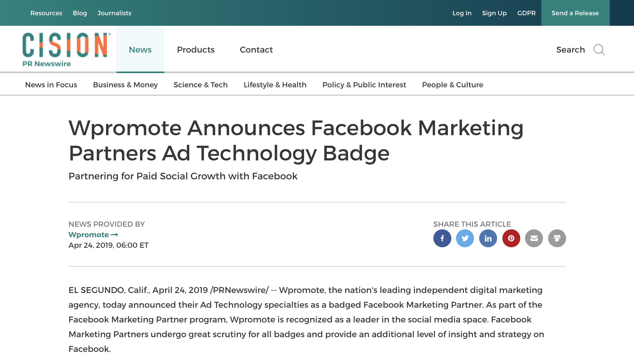The image size is (634, 364).
Task: Visit the Blog link
Action: 80,13
